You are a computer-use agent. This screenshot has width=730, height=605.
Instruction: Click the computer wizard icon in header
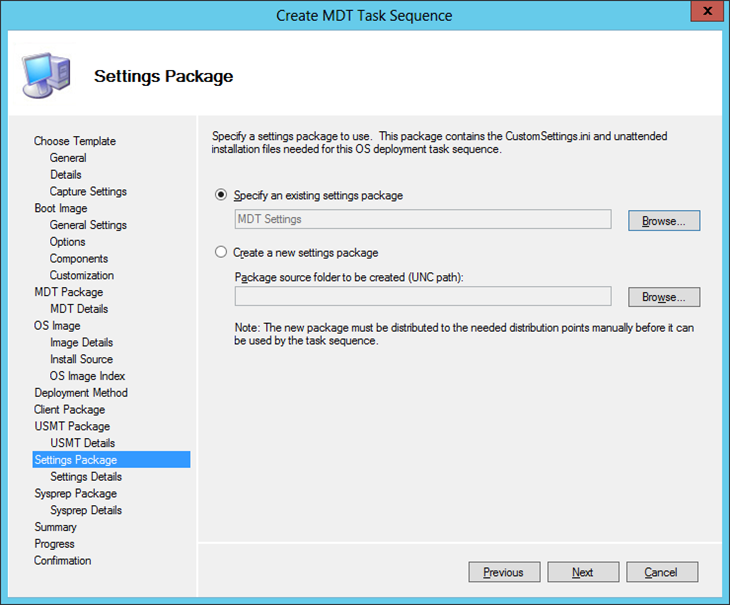coord(45,75)
